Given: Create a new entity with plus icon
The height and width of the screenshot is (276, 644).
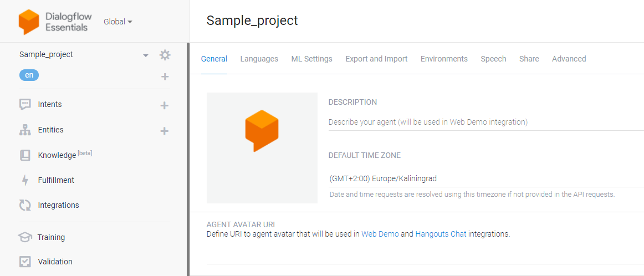Looking at the screenshot, I should click(x=164, y=131).
